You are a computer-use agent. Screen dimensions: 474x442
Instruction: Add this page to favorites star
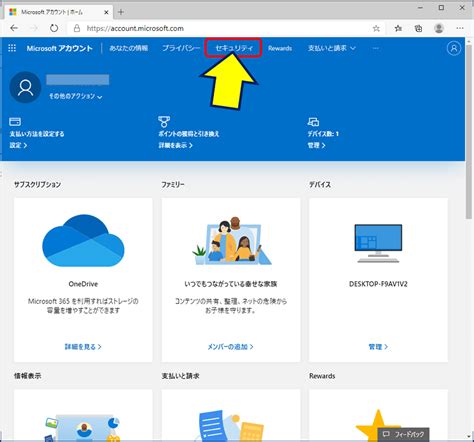point(376,28)
